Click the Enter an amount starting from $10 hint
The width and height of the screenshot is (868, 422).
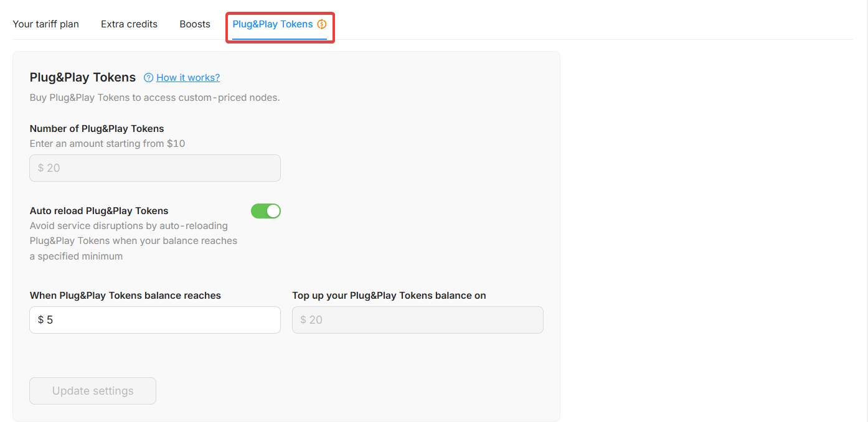[x=107, y=144]
